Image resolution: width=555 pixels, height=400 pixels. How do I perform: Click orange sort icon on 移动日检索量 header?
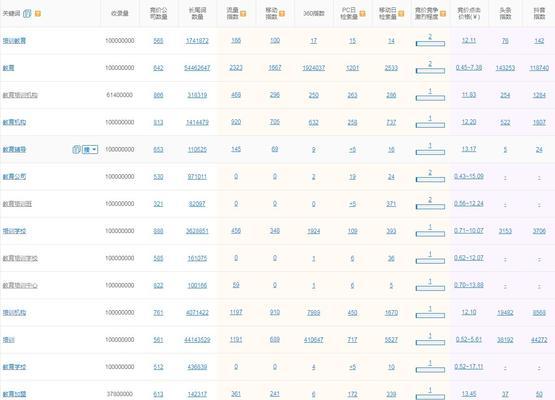[401, 14]
